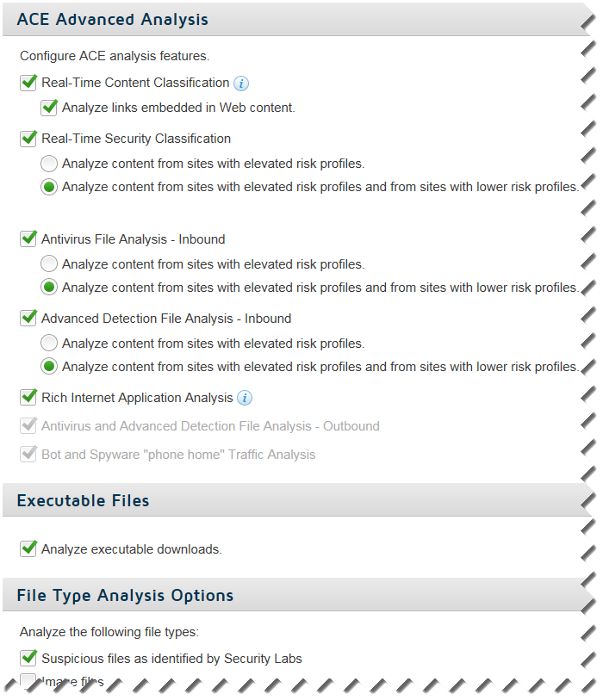
Task: Uncheck Antivirus File Analysis - Inbound
Action: coord(28,239)
